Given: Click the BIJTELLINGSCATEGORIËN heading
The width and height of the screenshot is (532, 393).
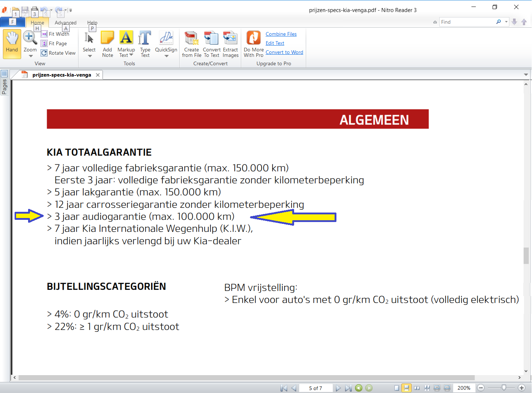Looking at the screenshot, I should (x=106, y=287).
